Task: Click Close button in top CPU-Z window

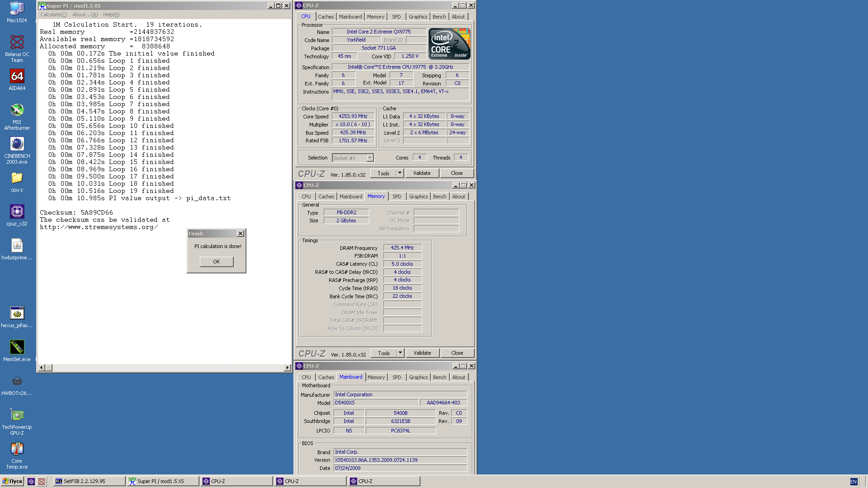Action: (457, 173)
